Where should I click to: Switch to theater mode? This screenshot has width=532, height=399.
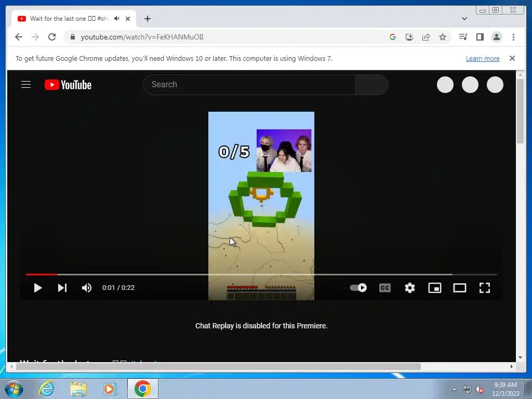pos(459,288)
